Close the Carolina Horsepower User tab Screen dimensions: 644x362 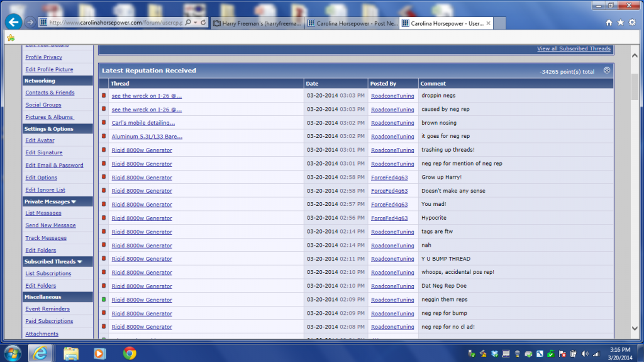tap(488, 23)
